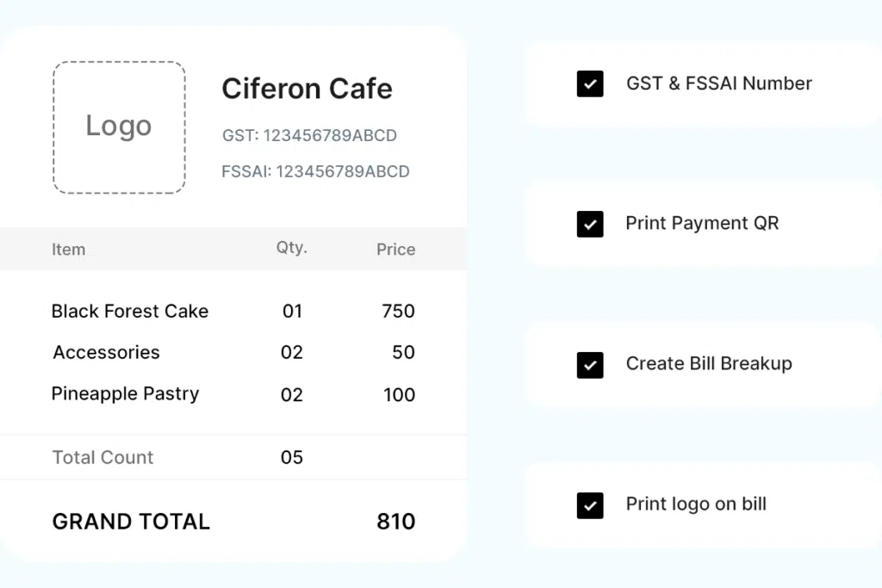
Task: Toggle the Print Payment QR checkbox
Action: (x=590, y=224)
